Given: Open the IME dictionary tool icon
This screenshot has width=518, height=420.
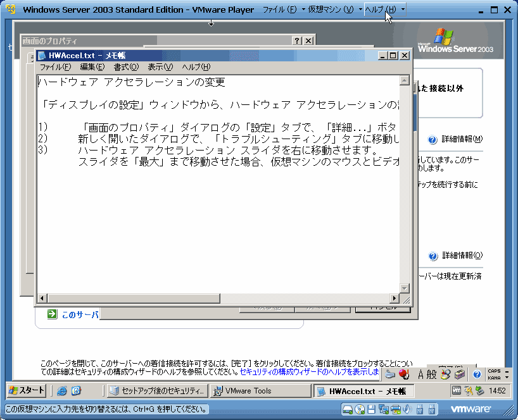Looking at the screenshot, I should (445, 374).
